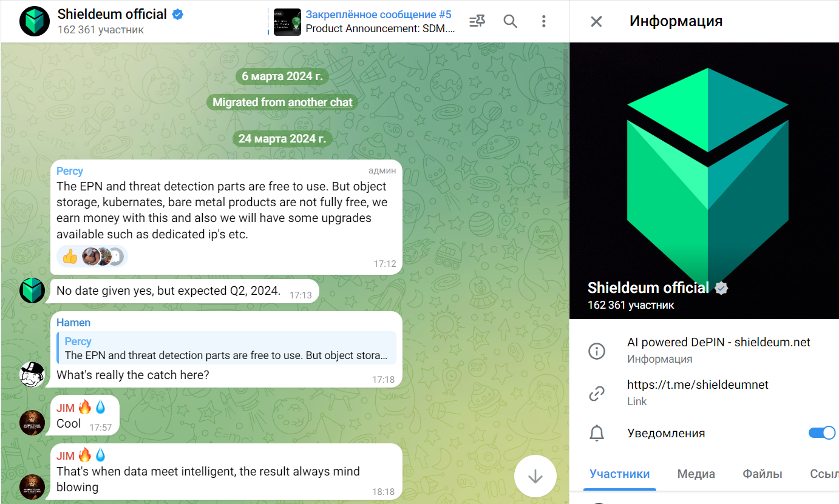Click Shieldeum avatar beside the Q2 2024 message
The image size is (839, 504).
pyautogui.click(x=32, y=291)
